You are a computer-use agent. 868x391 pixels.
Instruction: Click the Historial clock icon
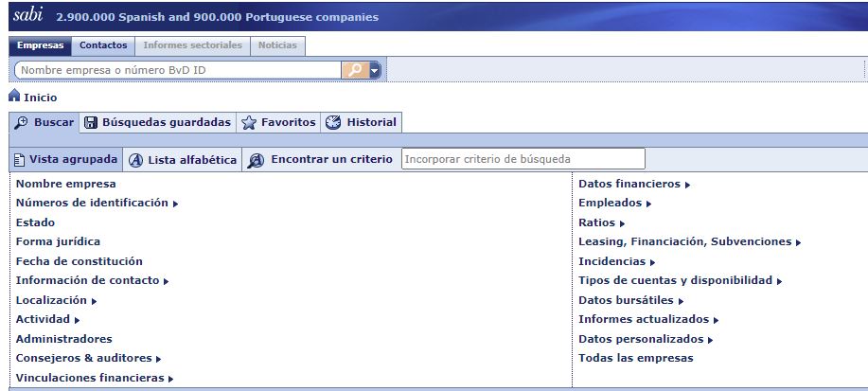pos(332,122)
